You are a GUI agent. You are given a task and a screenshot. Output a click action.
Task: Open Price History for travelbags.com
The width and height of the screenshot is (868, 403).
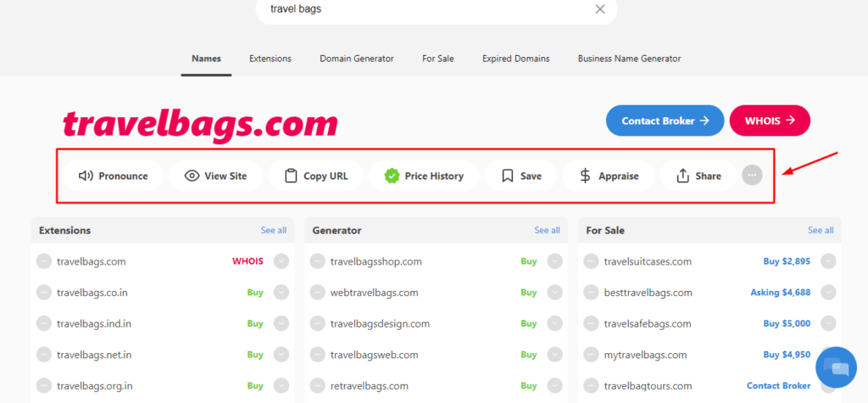[424, 176]
